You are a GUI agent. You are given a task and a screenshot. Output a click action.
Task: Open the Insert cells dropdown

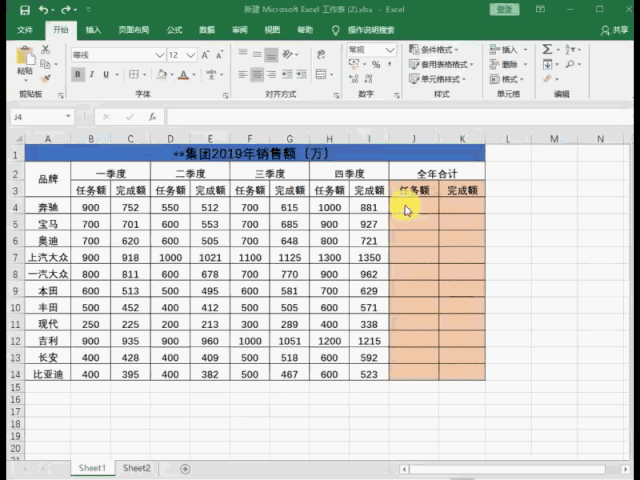pyautogui.click(x=525, y=50)
